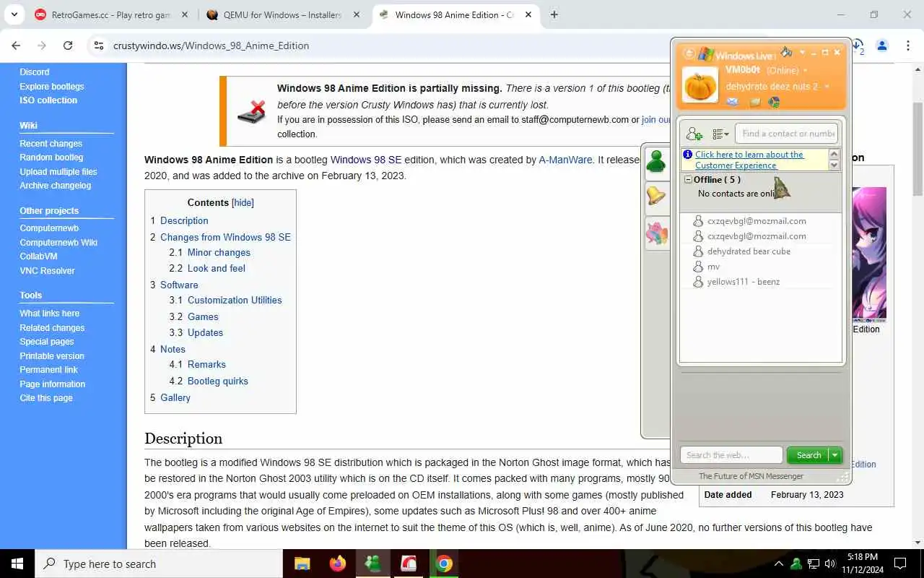
Task: Open Chrome three-dot menu
Action: click(907, 46)
